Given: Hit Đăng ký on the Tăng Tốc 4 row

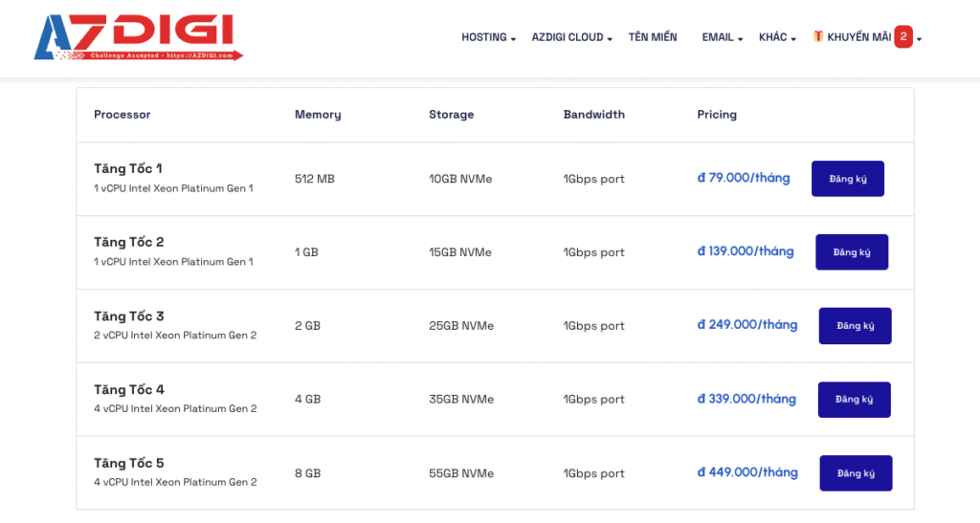Looking at the screenshot, I should click(854, 400).
